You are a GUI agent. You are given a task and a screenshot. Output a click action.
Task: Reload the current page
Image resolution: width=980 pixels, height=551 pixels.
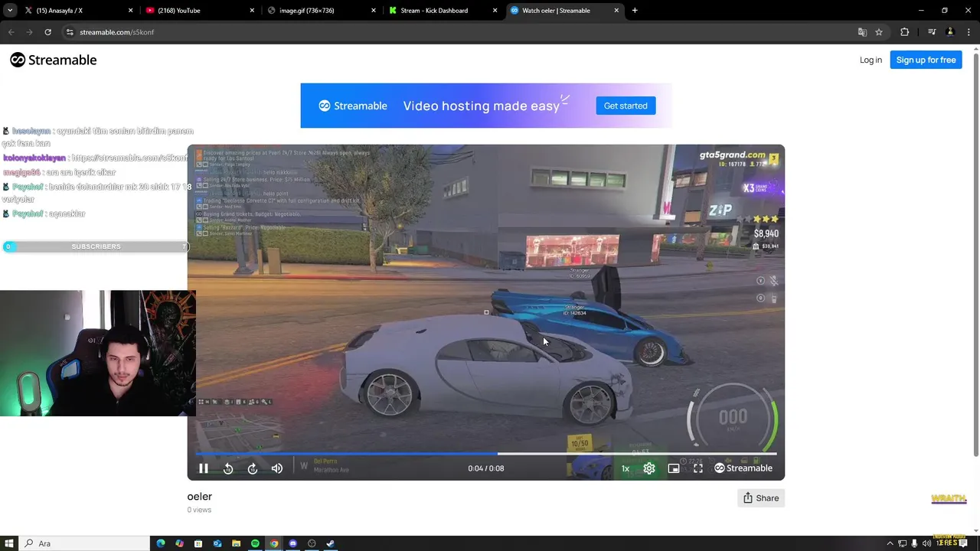pos(47,32)
